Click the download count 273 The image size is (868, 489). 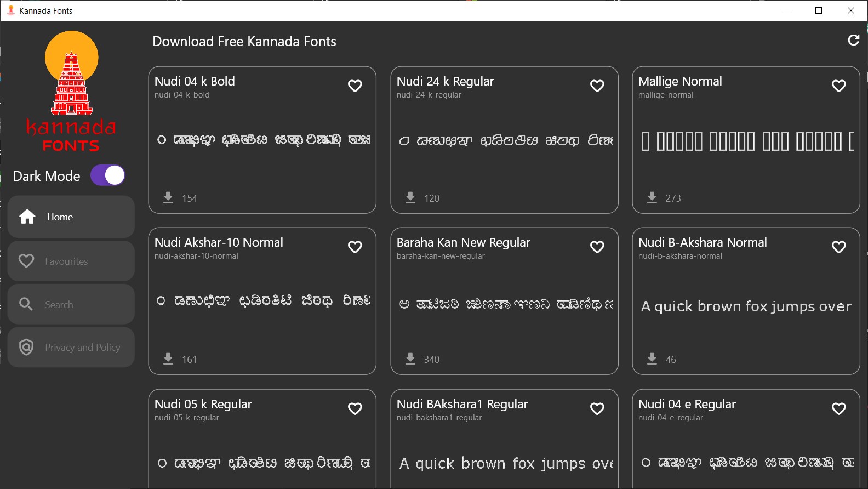[x=673, y=198]
